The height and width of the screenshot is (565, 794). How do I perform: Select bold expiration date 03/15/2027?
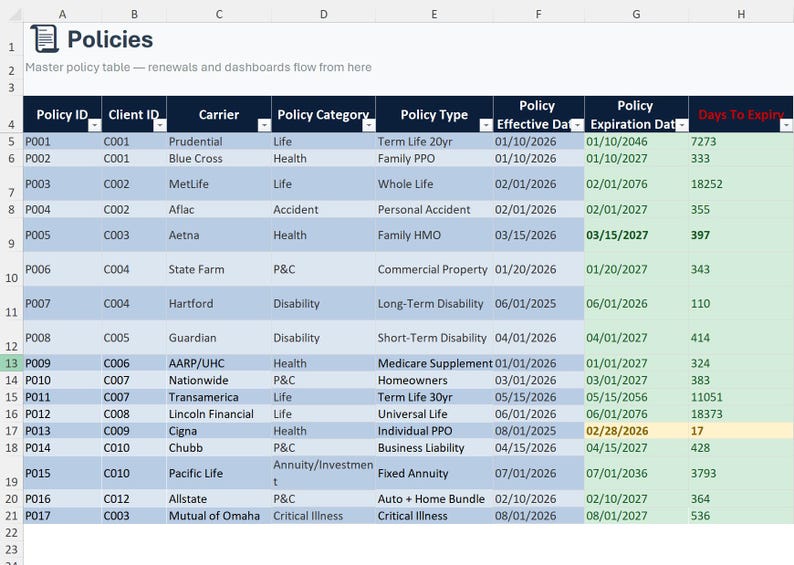click(636, 235)
